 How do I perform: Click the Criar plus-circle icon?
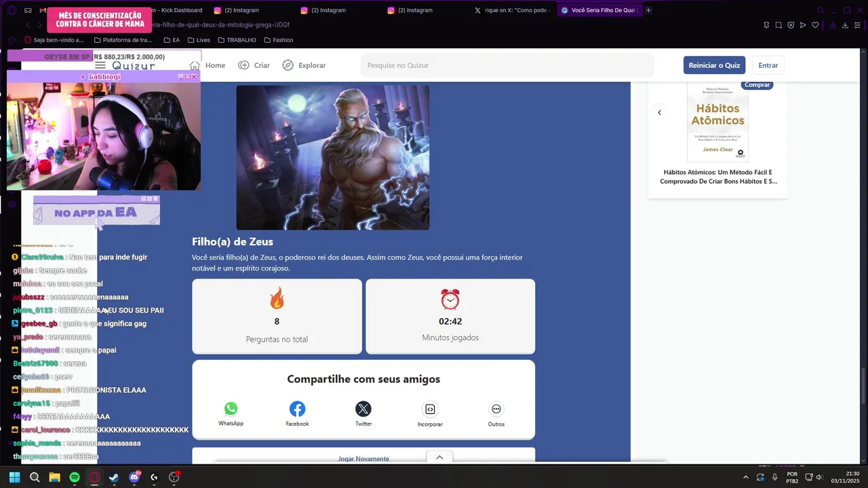pyautogui.click(x=244, y=65)
